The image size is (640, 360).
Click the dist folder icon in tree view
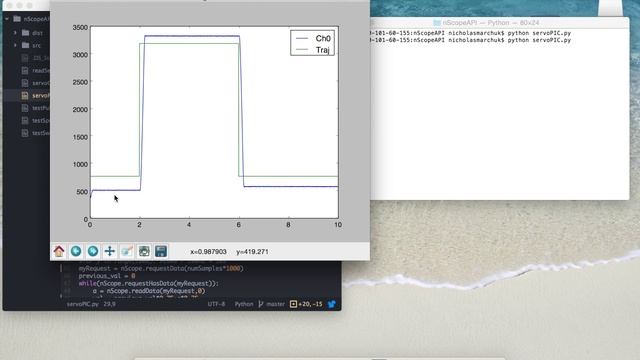[x=25, y=33]
